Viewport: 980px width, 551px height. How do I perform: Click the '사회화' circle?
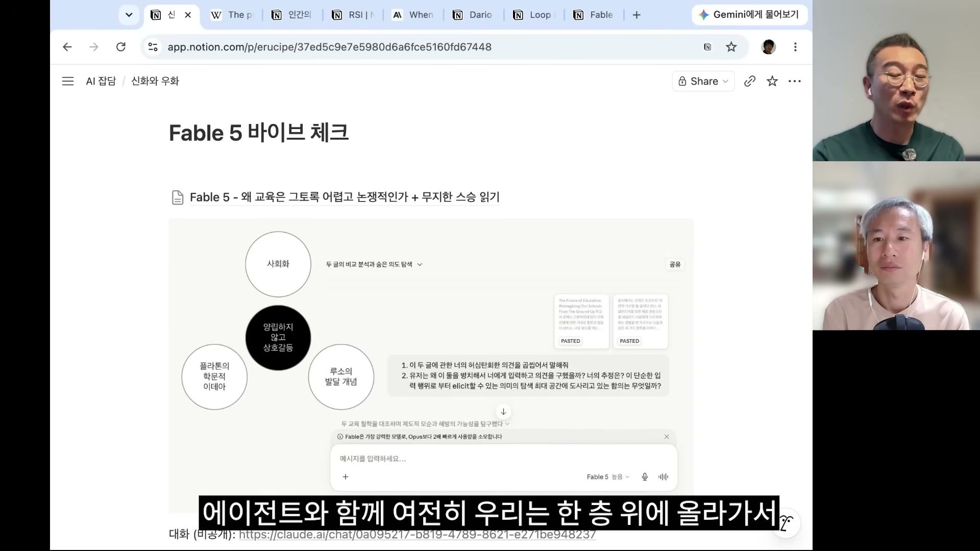[x=278, y=264]
